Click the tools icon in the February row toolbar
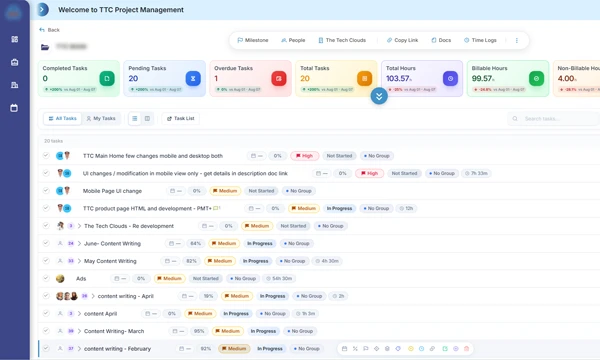Viewport: 600px width, 360px height. pos(355,349)
